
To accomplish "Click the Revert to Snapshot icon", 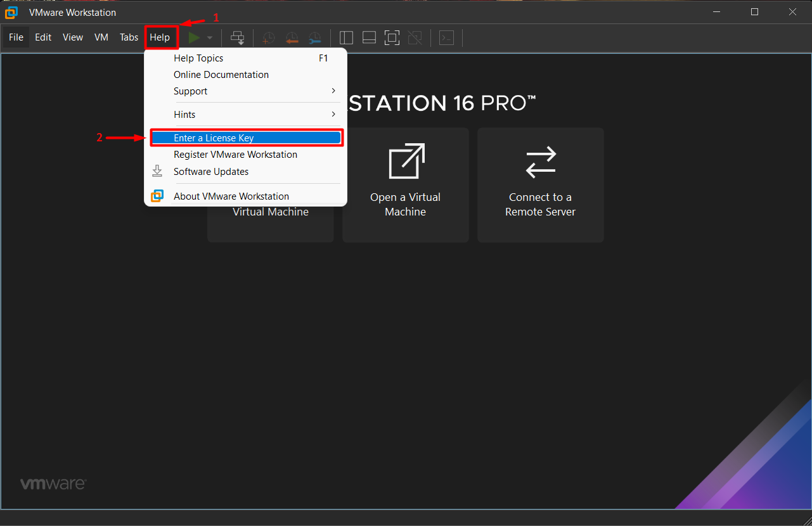I will (292, 38).
